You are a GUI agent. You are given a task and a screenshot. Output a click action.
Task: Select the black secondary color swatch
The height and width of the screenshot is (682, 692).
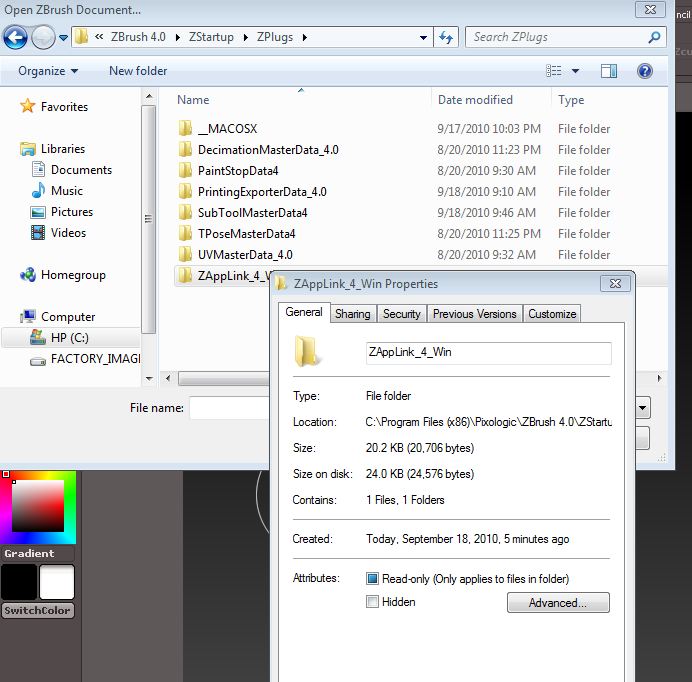tap(19, 582)
